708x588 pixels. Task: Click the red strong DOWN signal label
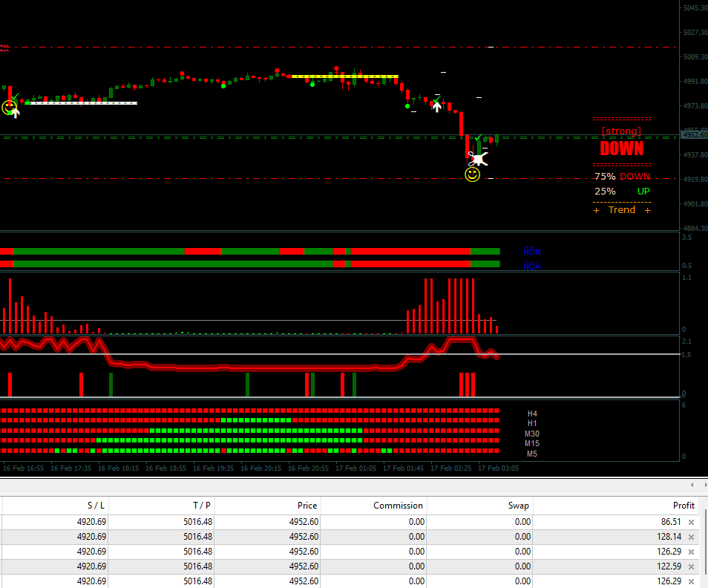[x=621, y=148]
